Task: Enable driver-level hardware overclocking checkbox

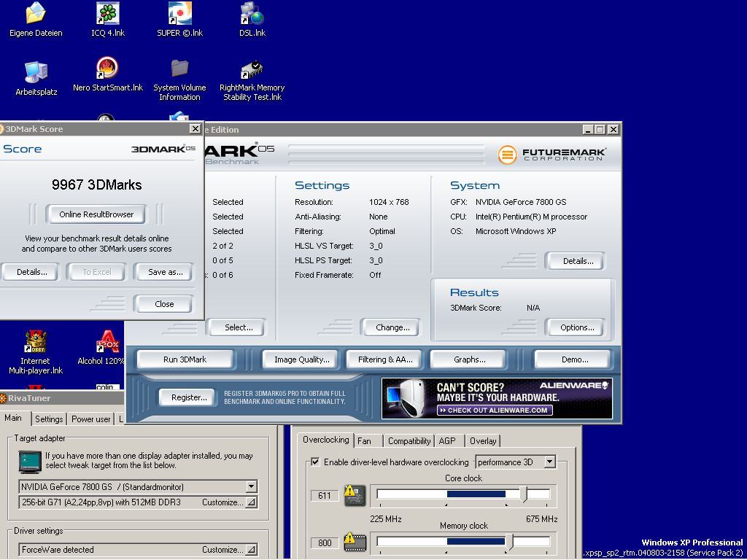Action: (315, 462)
